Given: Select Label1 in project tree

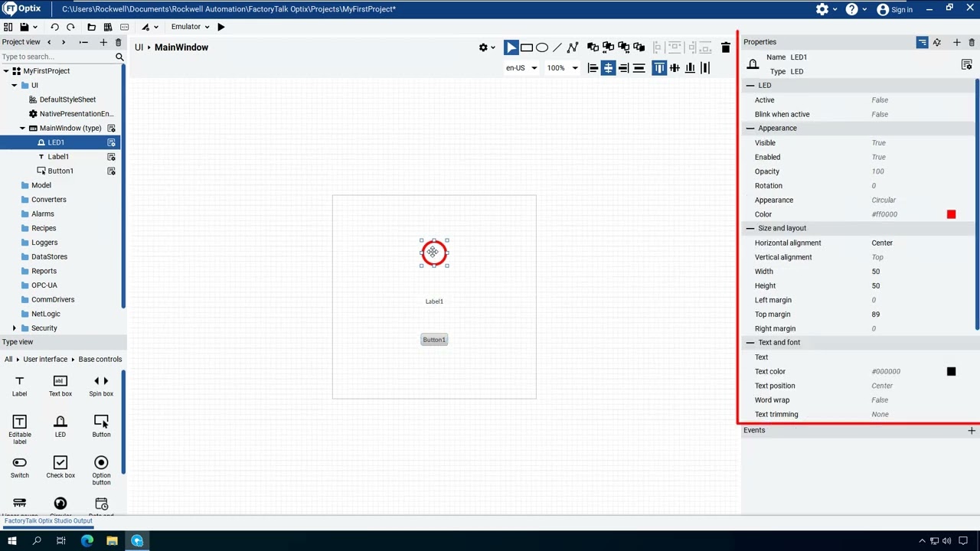Looking at the screenshot, I should pos(58,157).
